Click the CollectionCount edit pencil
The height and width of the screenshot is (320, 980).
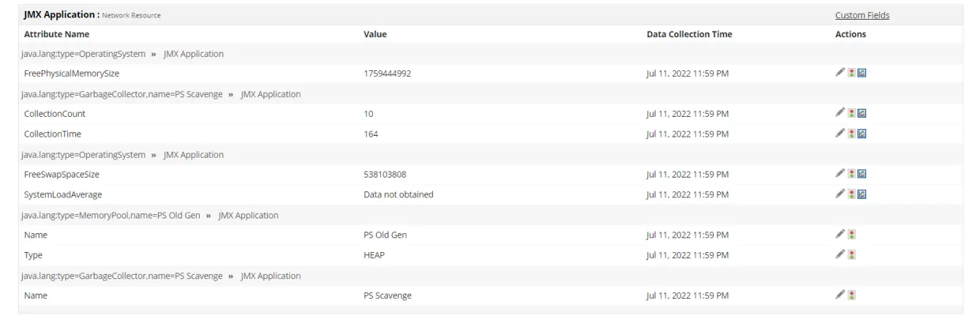pyautogui.click(x=840, y=113)
